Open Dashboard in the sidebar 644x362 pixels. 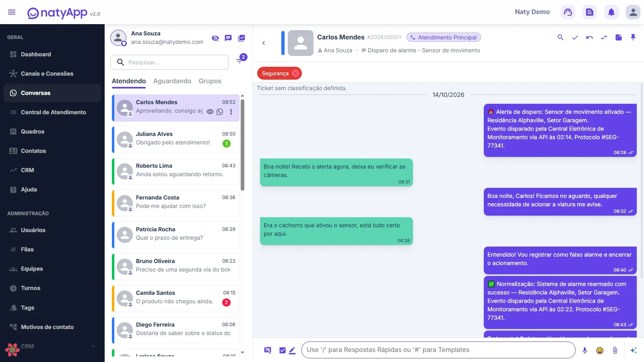pyautogui.click(x=52, y=54)
